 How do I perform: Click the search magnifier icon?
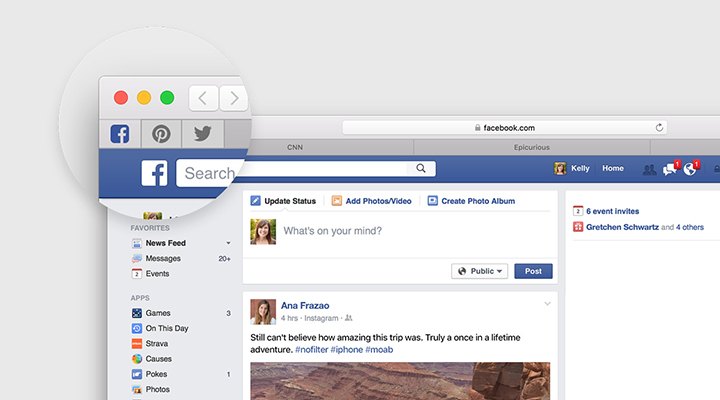[421, 169]
